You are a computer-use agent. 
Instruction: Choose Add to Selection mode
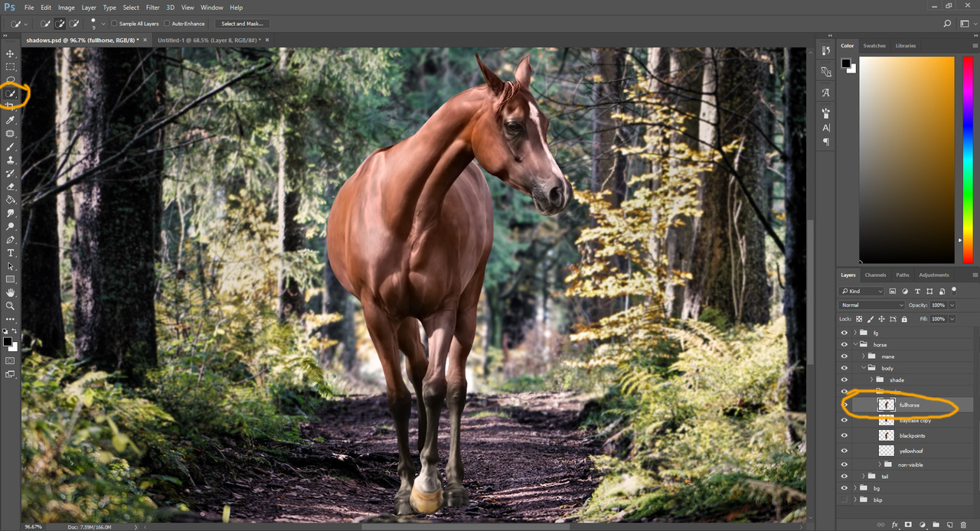[60, 24]
